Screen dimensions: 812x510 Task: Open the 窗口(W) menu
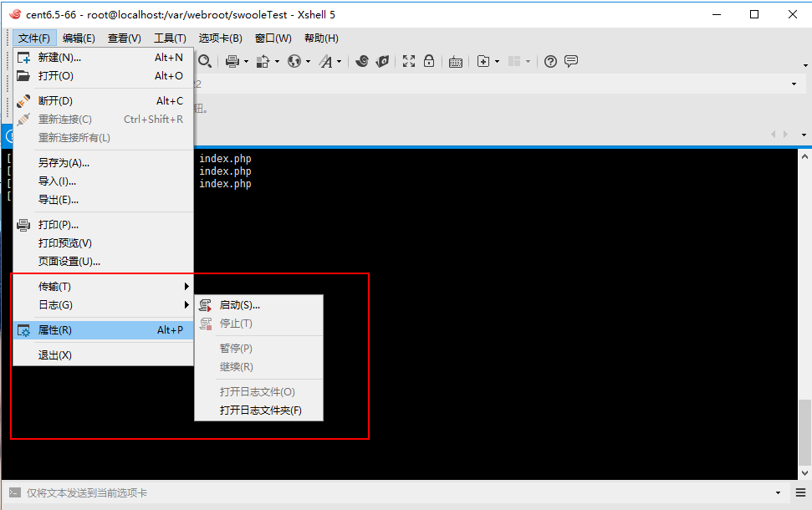pos(273,38)
